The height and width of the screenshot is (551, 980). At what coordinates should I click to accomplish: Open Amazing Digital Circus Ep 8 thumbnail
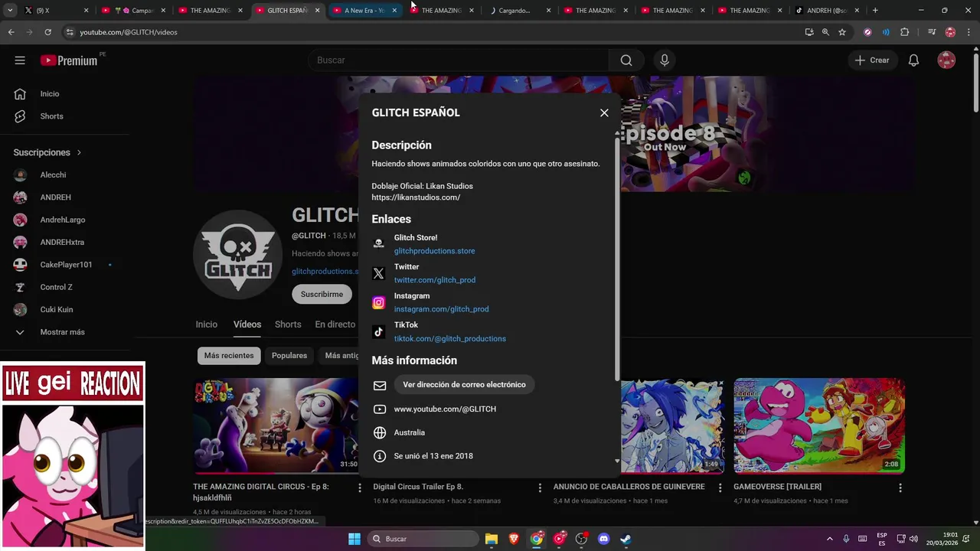276,425
